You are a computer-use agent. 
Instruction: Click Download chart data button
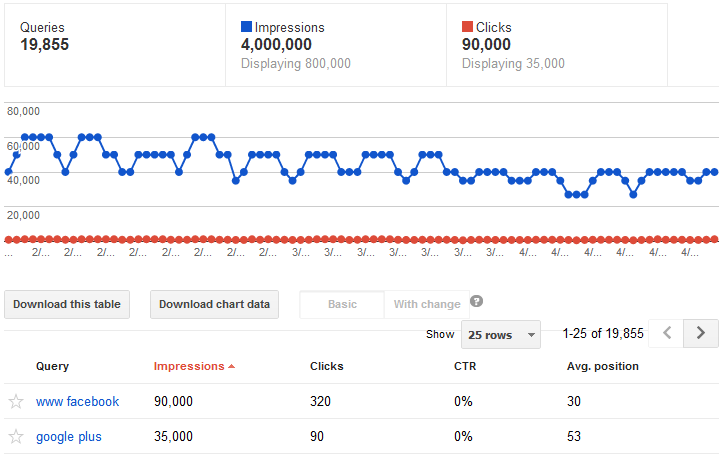pyautogui.click(x=214, y=304)
